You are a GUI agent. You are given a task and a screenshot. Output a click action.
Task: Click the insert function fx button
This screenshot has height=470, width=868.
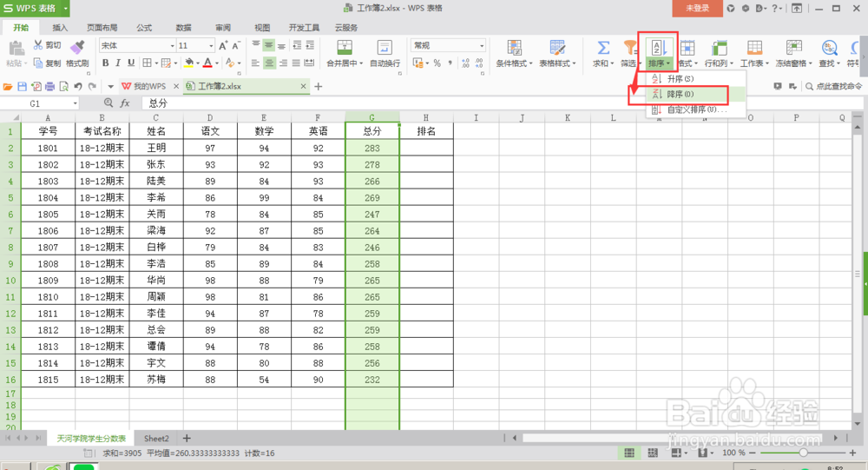point(125,103)
